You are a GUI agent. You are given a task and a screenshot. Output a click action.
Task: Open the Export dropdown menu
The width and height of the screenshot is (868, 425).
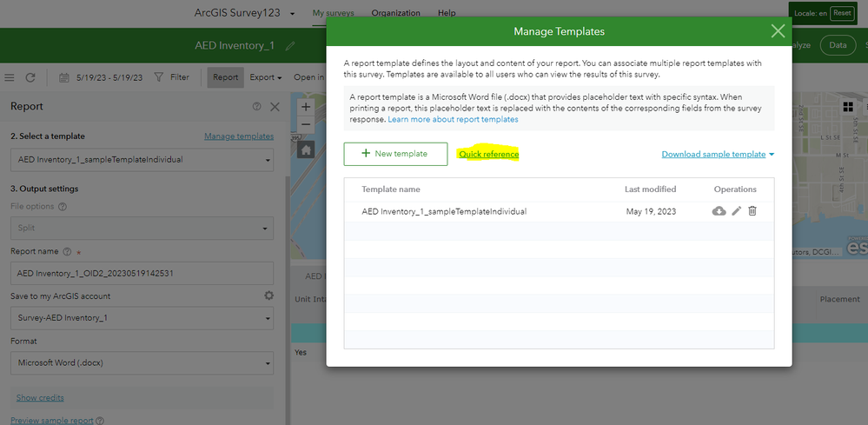click(x=266, y=77)
